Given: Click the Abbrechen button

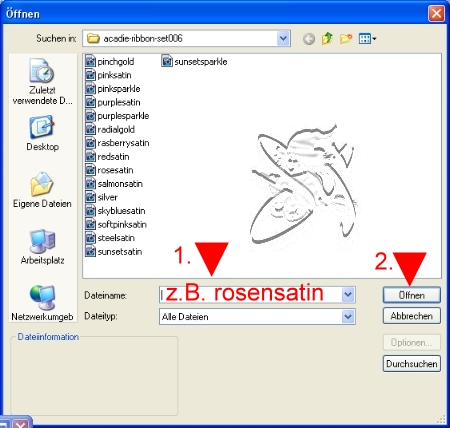Looking at the screenshot, I should [x=412, y=316].
